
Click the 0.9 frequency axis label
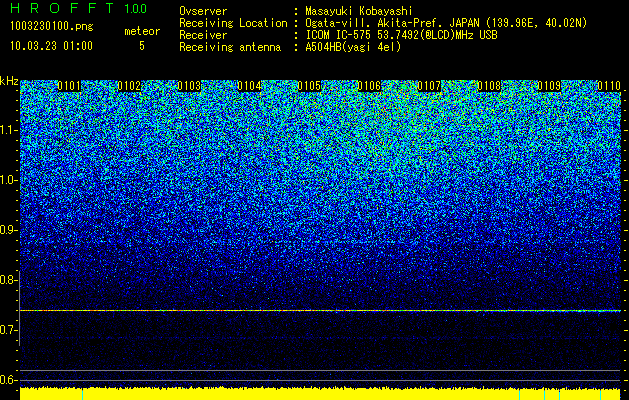click(8, 230)
